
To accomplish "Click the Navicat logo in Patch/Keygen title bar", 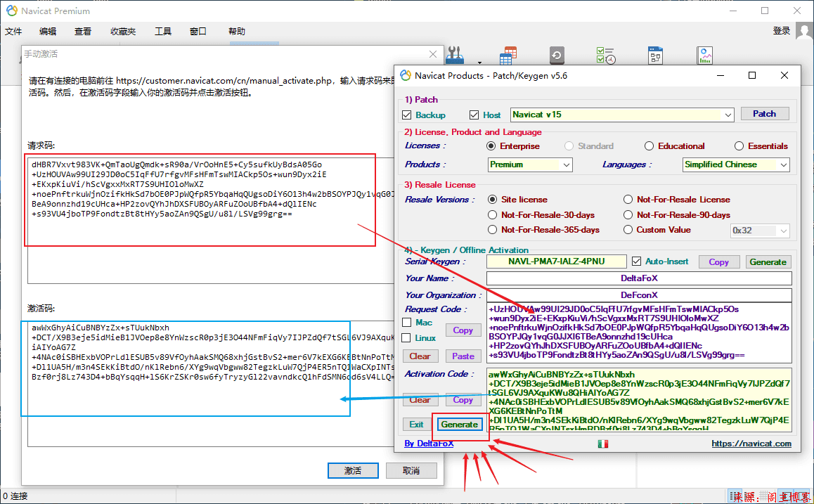I will pos(406,76).
